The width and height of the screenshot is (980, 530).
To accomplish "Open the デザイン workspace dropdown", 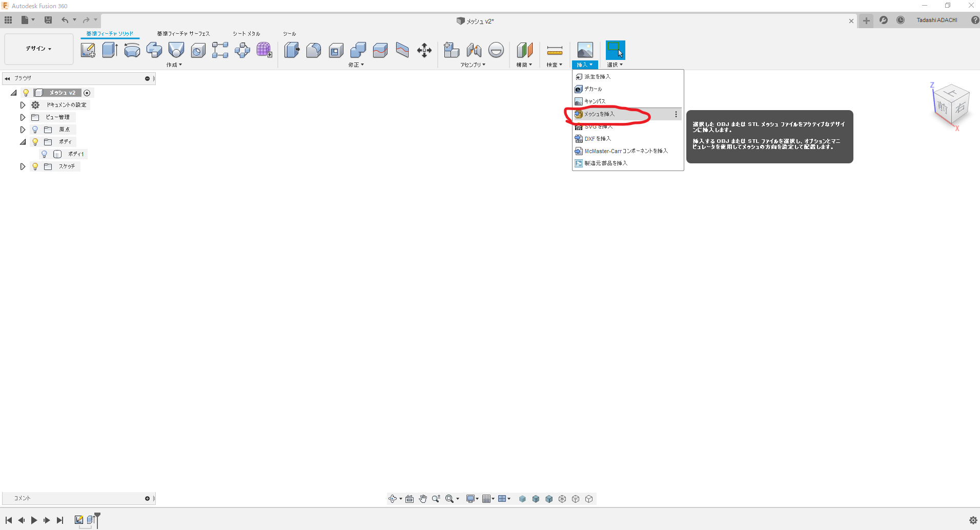I will point(39,49).
